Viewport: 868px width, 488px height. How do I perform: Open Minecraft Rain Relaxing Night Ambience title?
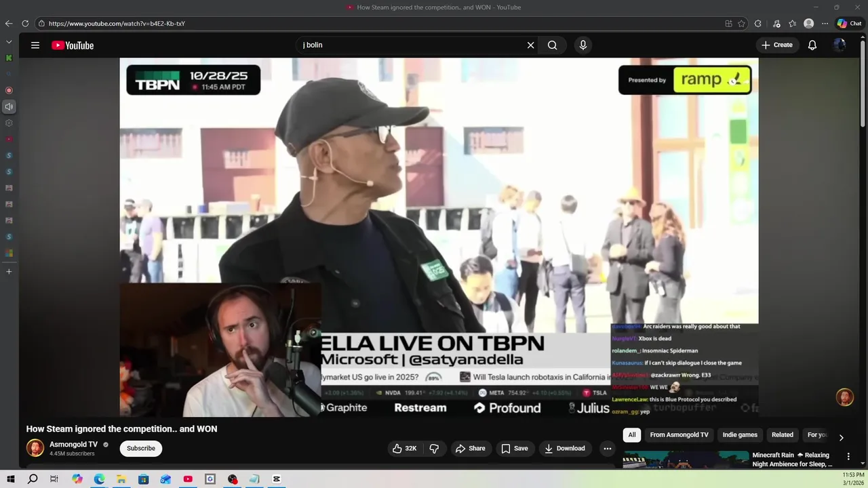click(792, 460)
